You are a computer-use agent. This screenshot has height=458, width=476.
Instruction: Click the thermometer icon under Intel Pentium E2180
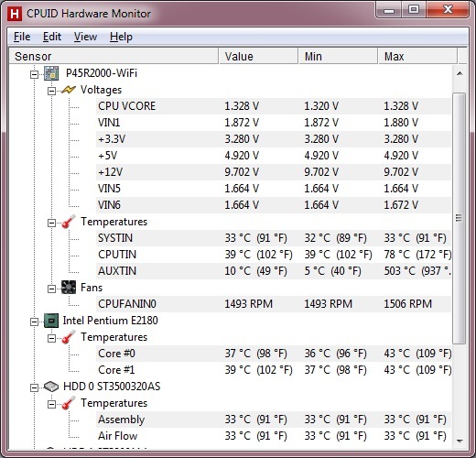pos(69,337)
